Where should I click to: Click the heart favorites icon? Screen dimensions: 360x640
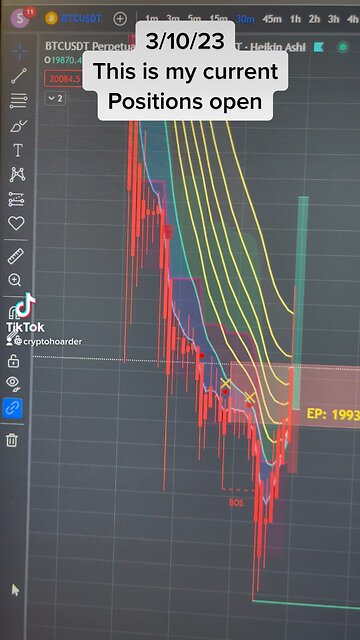point(16,223)
